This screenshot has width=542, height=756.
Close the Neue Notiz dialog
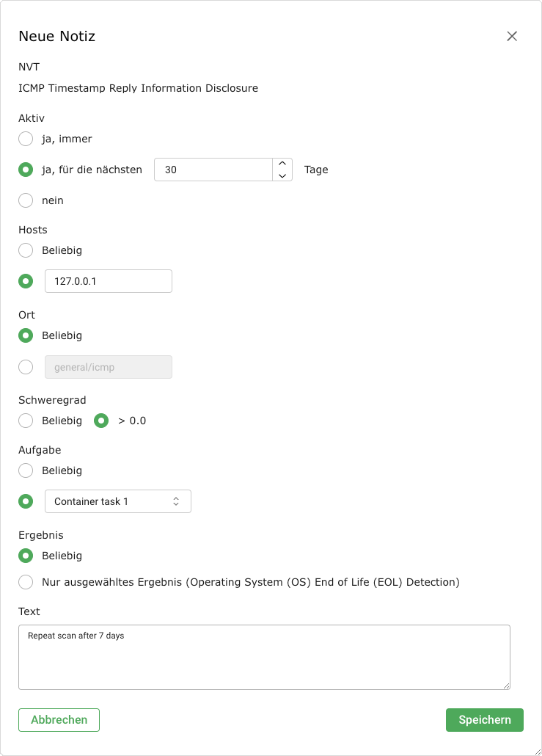click(512, 36)
